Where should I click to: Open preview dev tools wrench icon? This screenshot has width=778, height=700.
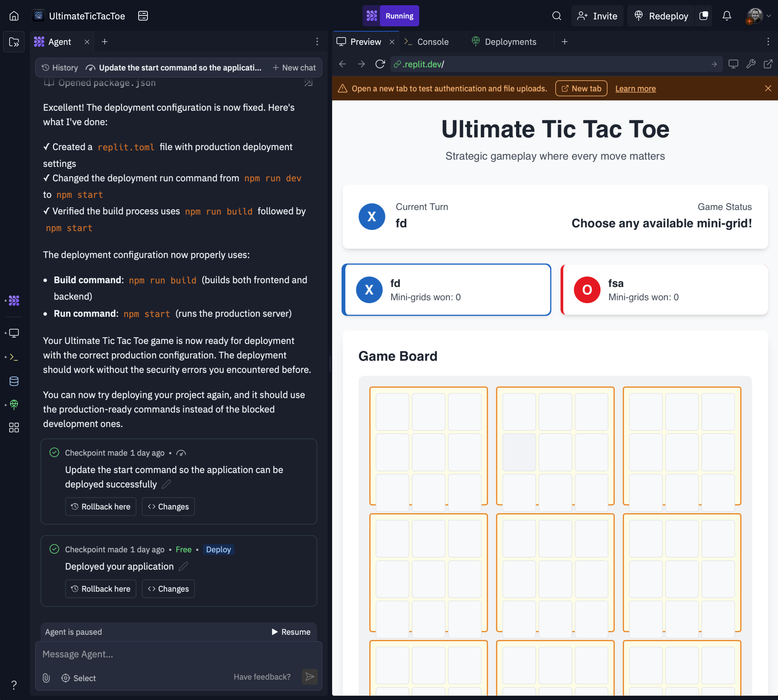pos(751,64)
